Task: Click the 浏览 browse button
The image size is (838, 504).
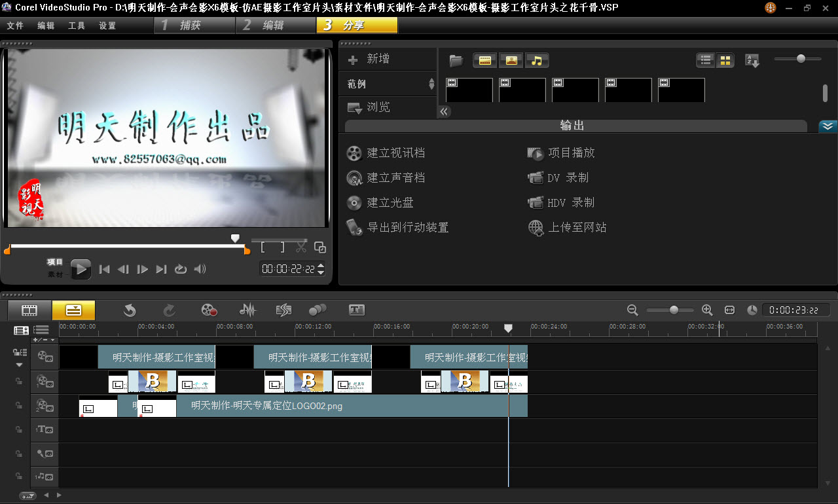Action: pyautogui.click(x=369, y=107)
